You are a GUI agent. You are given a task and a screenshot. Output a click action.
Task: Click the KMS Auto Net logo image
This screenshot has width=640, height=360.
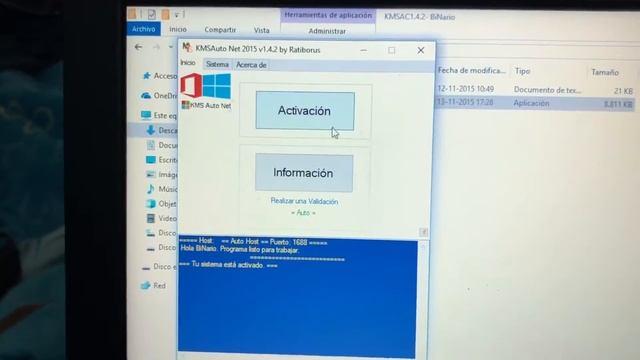[x=206, y=91]
